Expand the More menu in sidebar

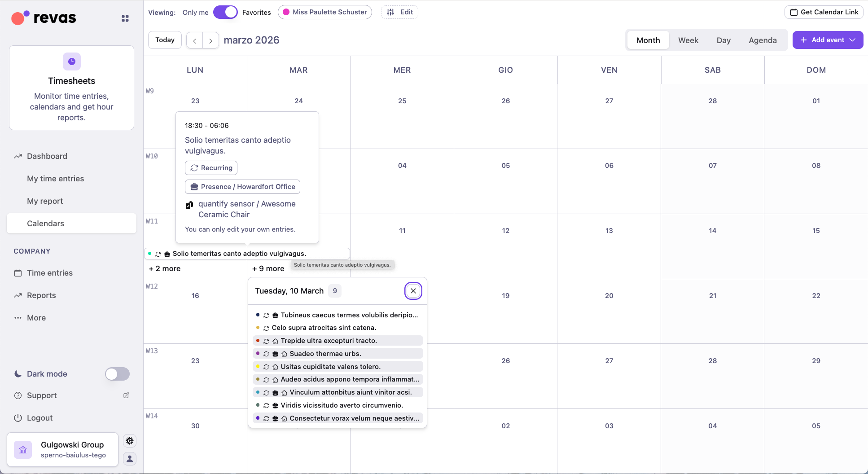click(x=36, y=318)
